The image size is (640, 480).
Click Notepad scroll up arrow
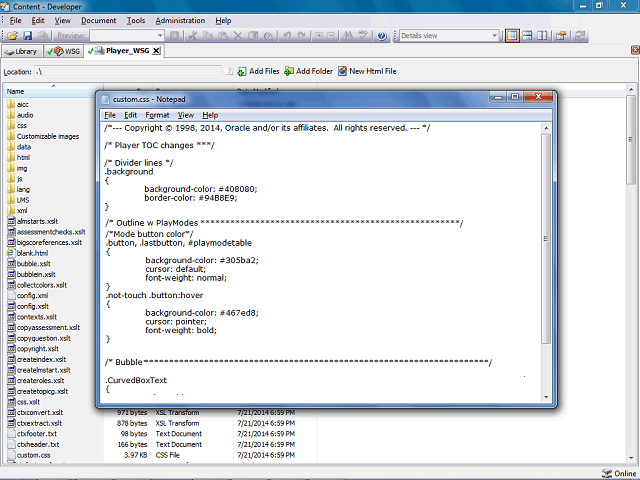(546, 128)
